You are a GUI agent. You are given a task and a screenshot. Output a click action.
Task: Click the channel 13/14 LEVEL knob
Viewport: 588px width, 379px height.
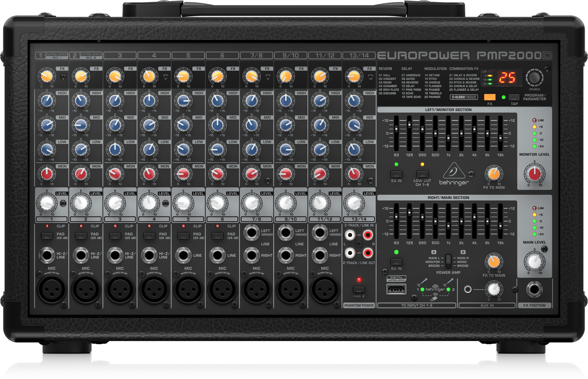[354, 203]
